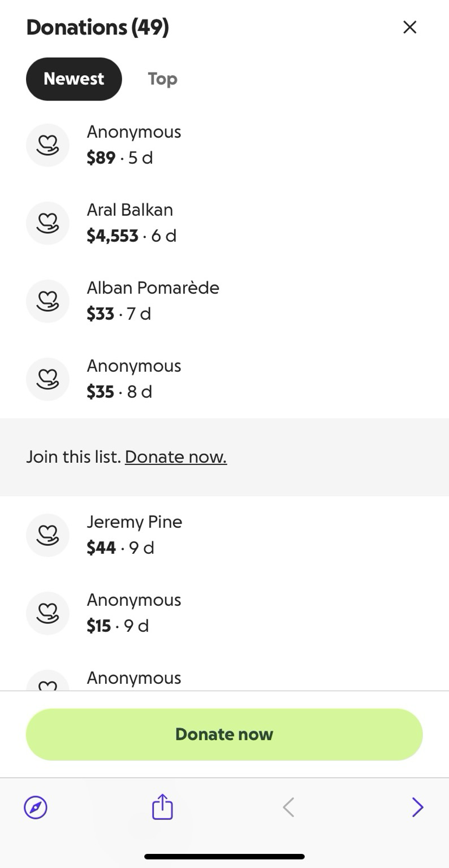Tap heart-hand icon beside $15 Anonymous donation
Viewport: 449px width, 868px height.
point(48,613)
